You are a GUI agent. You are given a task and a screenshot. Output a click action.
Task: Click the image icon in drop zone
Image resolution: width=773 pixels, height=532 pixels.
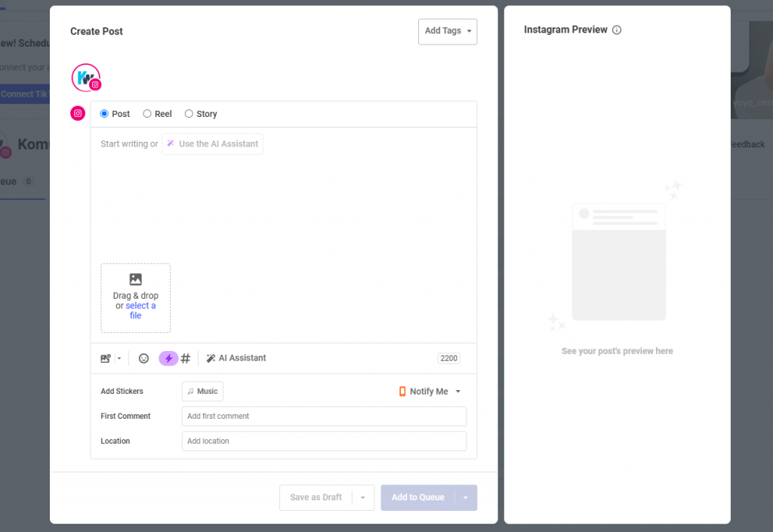[136, 279]
